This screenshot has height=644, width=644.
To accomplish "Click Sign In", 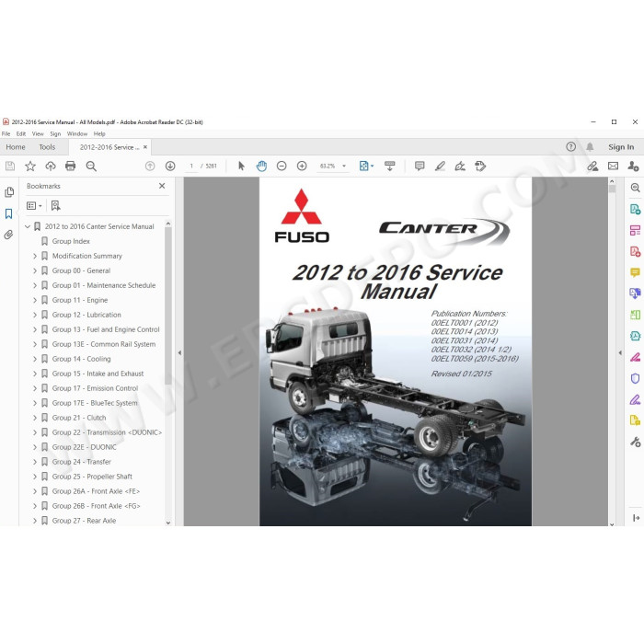I will (x=621, y=146).
